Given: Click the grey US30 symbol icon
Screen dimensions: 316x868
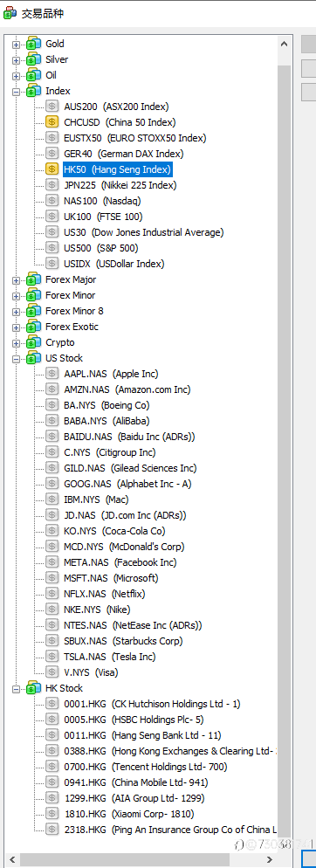Looking at the screenshot, I should click(x=52, y=232).
